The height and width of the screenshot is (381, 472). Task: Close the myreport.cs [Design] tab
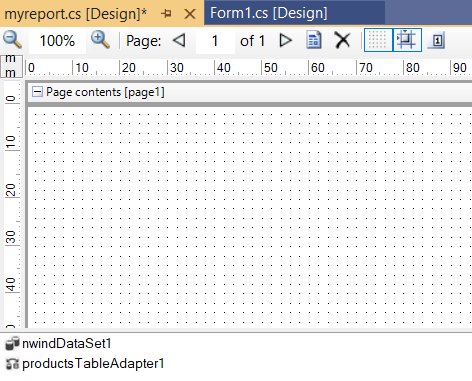click(190, 14)
